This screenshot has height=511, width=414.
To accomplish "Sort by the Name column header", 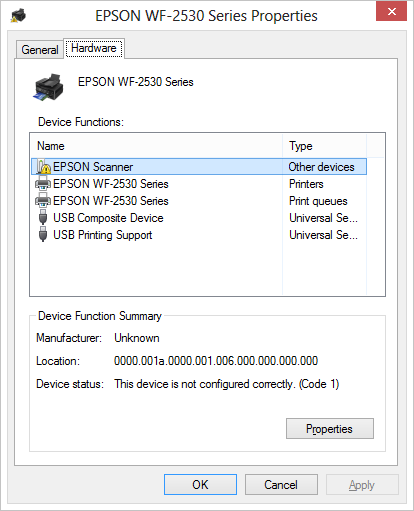I will click(x=157, y=146).
